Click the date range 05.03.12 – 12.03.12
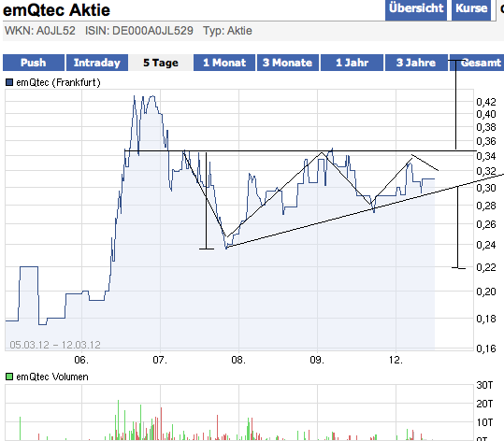504x441 pixels. tap(55, 345)
